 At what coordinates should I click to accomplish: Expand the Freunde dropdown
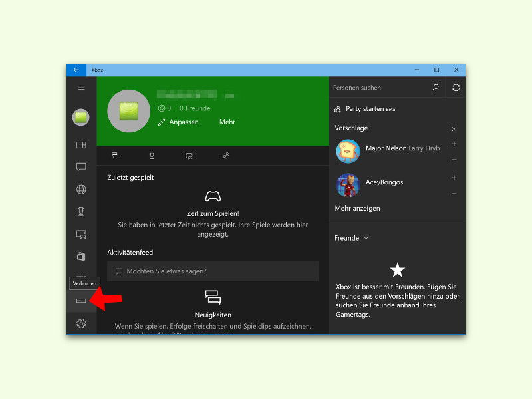pos(352,238)
